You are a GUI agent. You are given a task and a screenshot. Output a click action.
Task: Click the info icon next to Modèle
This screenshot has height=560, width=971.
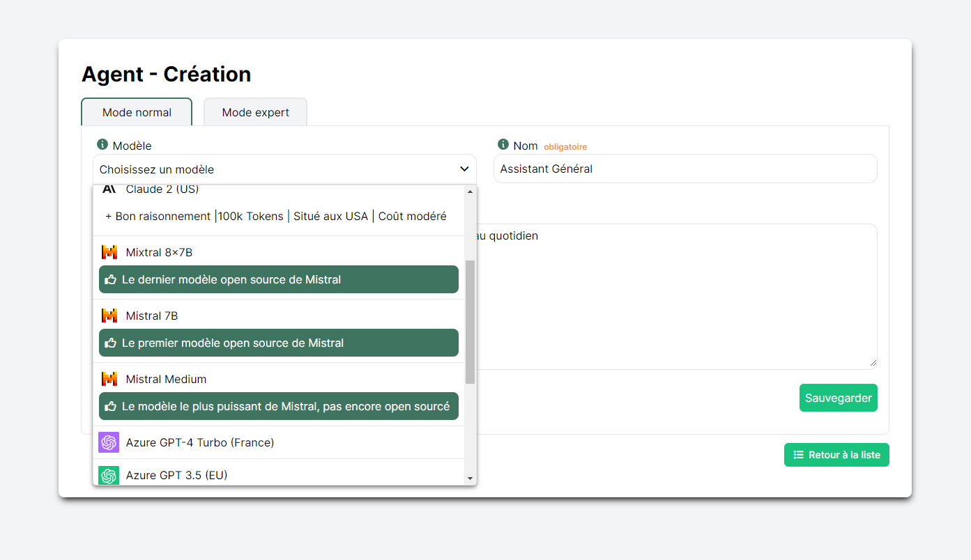tap(102, 145)
